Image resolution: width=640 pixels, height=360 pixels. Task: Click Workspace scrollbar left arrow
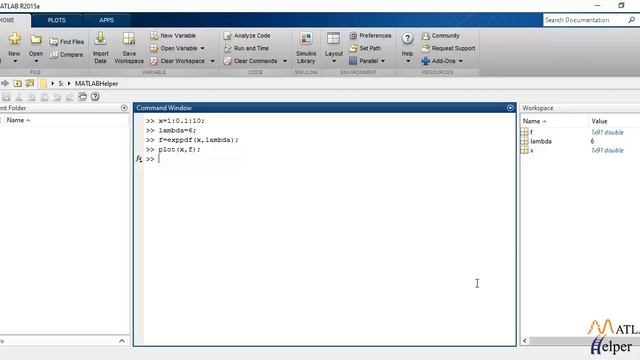tap(525, 340)
